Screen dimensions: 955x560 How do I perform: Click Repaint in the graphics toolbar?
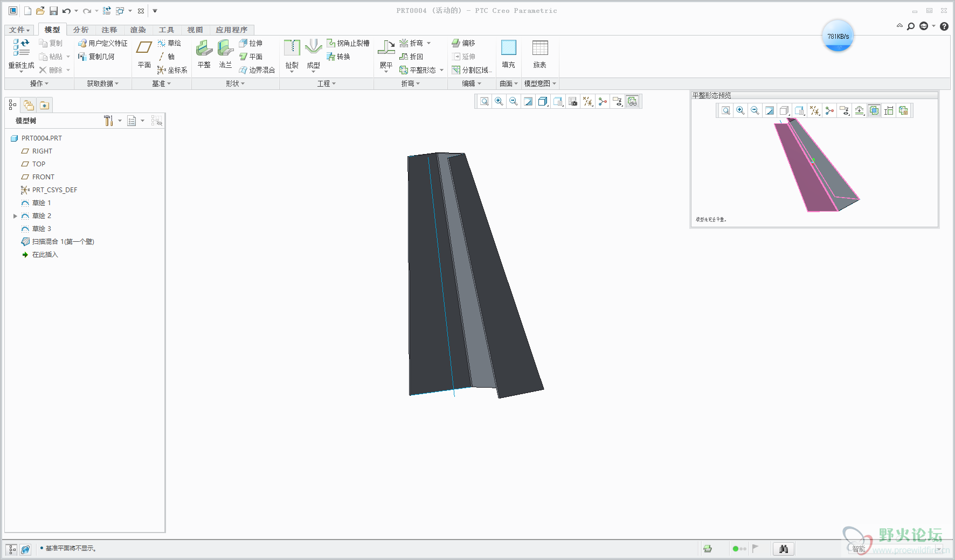point(528,101)
